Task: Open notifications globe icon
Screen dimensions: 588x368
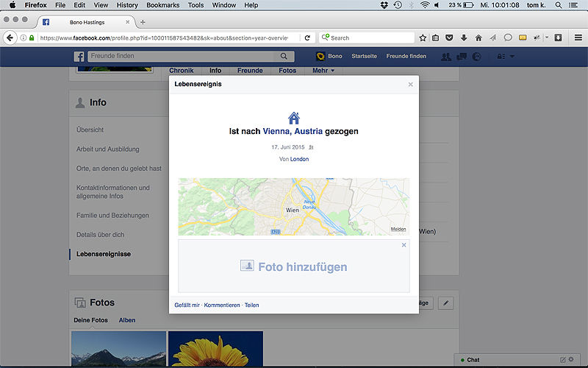Action: [x=476, y=57]
